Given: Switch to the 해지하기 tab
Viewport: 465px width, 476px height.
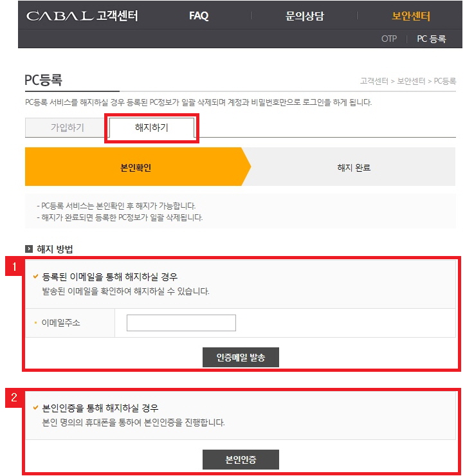Looking at the screenshot, I should tap(152, 127).
